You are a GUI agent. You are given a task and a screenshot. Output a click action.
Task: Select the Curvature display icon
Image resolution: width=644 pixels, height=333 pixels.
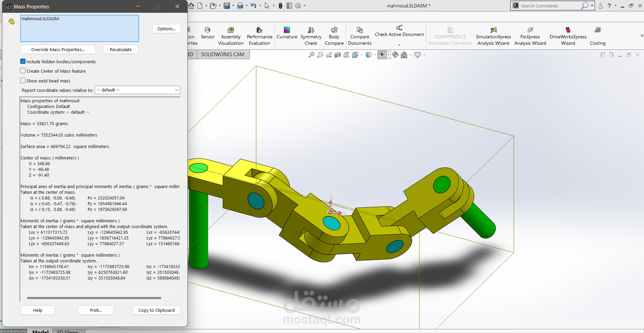pyautogui.click(x=287, y=36)
